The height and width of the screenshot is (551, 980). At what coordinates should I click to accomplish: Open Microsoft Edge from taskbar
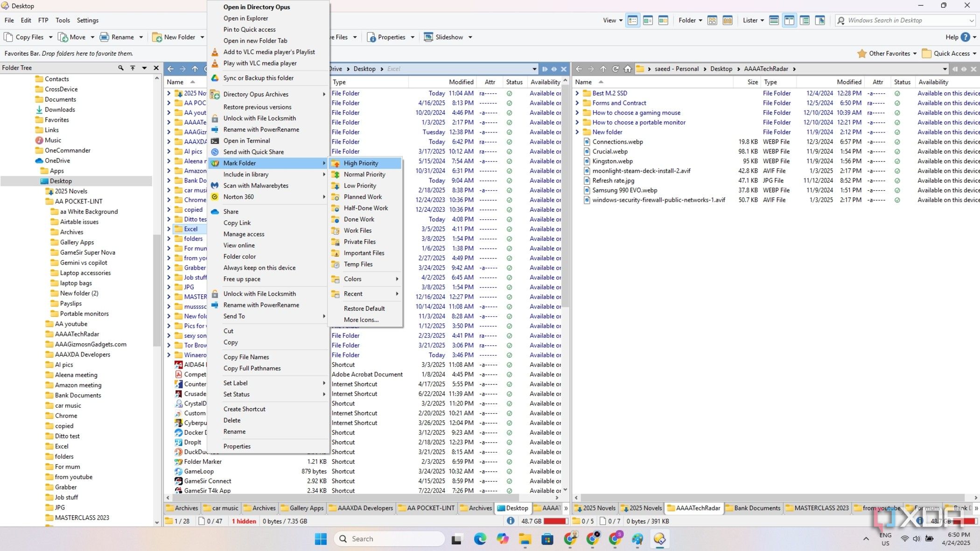point(480,539)
